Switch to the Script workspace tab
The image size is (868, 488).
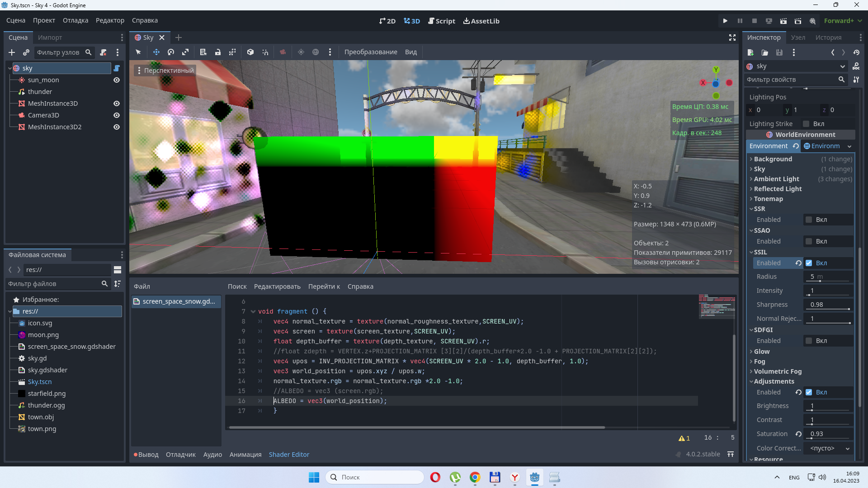(x=441, y=21)
